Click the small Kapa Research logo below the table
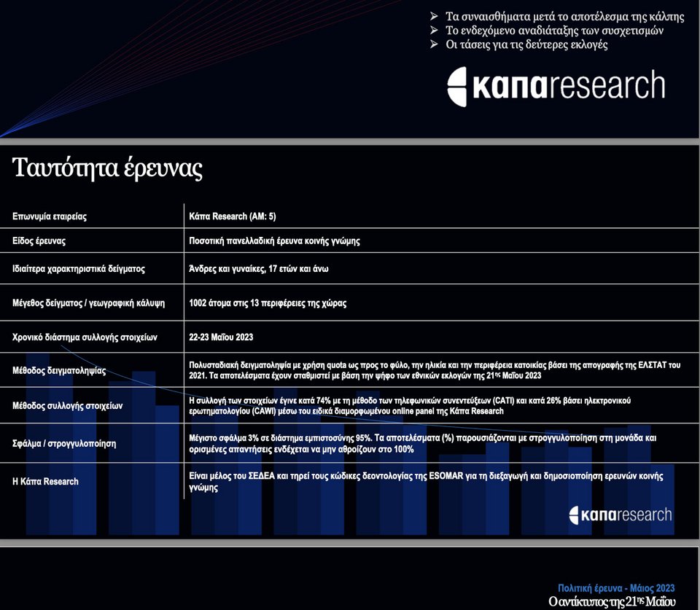 click(x=621, y=515)
